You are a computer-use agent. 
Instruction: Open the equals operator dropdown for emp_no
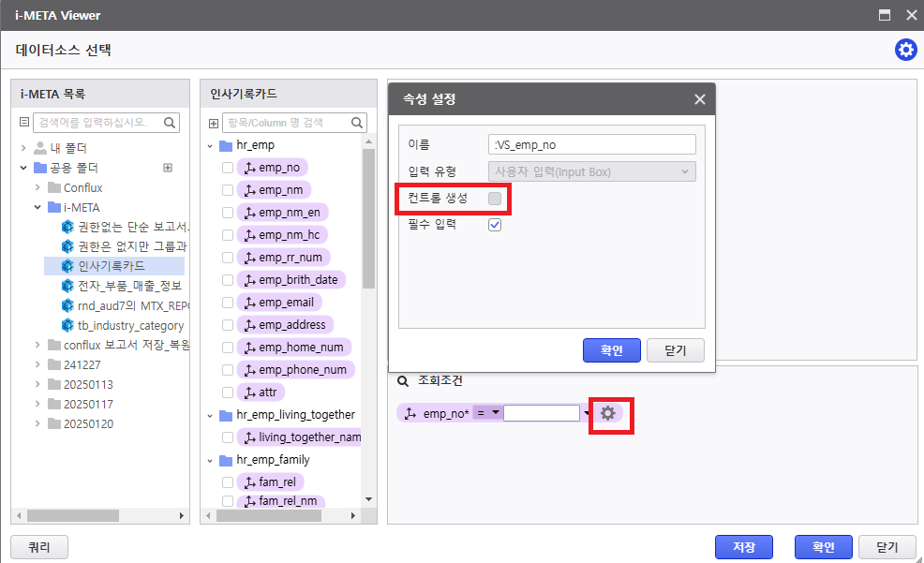click(x=494, y=413)
